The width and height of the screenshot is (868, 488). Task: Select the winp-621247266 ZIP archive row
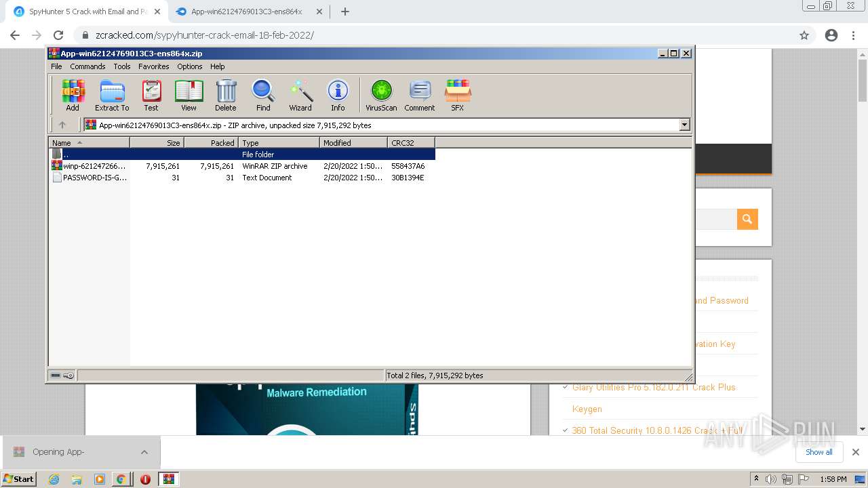click(x=242, y=166)
